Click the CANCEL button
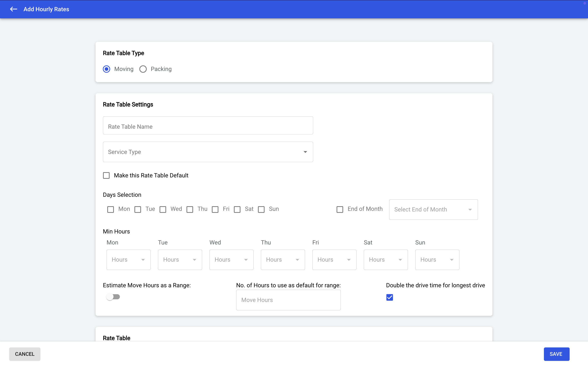Screen dimensions: 588x367 pos(25,354)
